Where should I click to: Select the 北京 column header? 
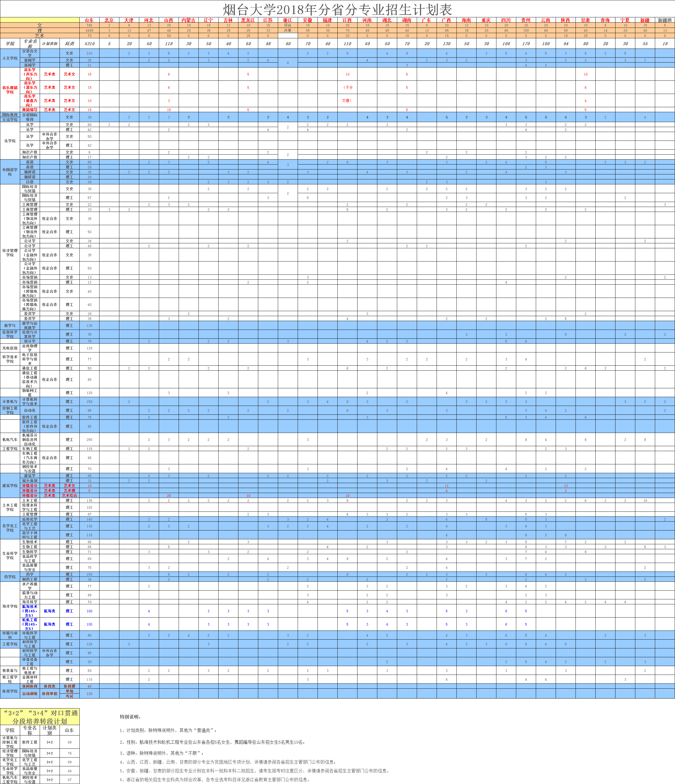tap(109, 20)
